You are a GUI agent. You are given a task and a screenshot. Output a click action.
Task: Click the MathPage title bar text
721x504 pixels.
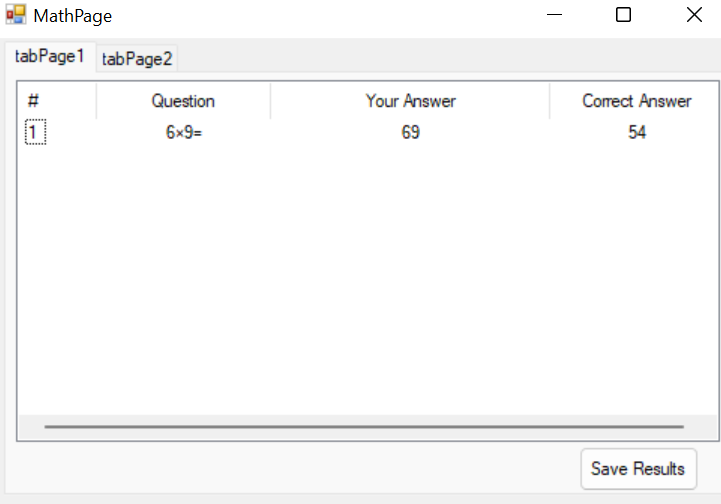coord(72,16)
